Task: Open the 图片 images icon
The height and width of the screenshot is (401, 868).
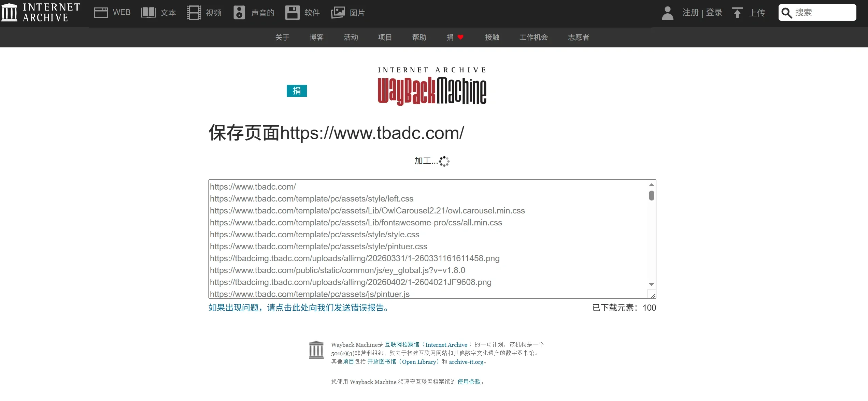Action: 338,13
